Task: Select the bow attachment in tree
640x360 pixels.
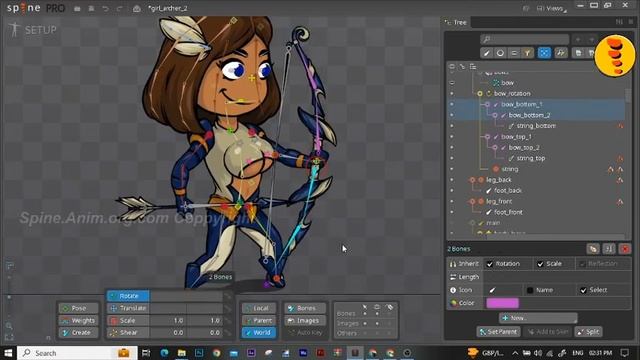Action: click(x=507, y=83)
